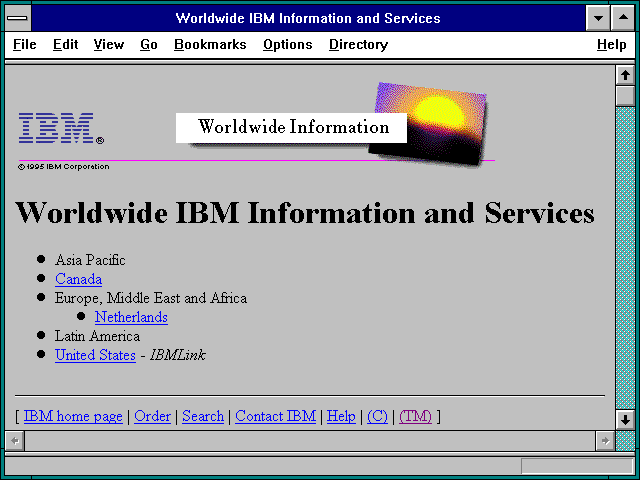Open the Search link in footer
640x480 pixels.
(x=203, y=416)
